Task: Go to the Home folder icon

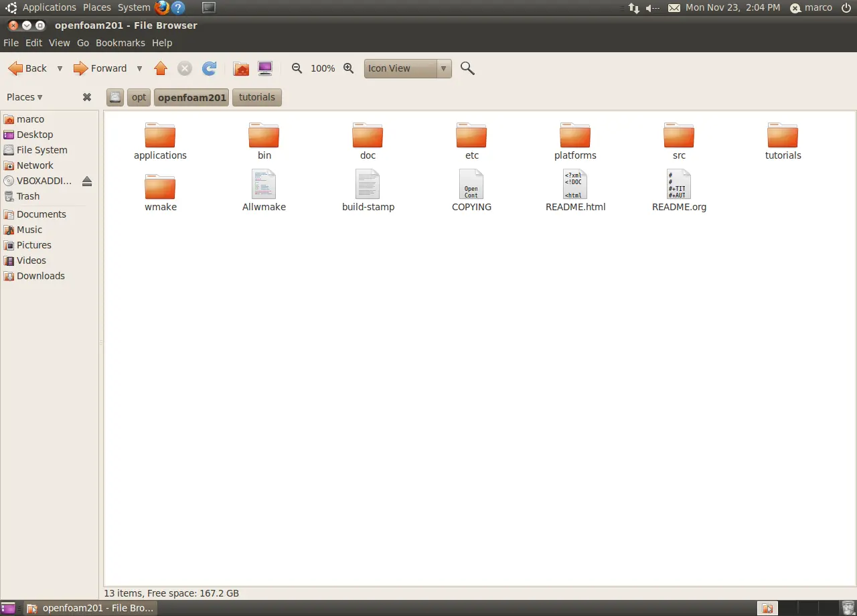Action: click(x=241, y=68)
